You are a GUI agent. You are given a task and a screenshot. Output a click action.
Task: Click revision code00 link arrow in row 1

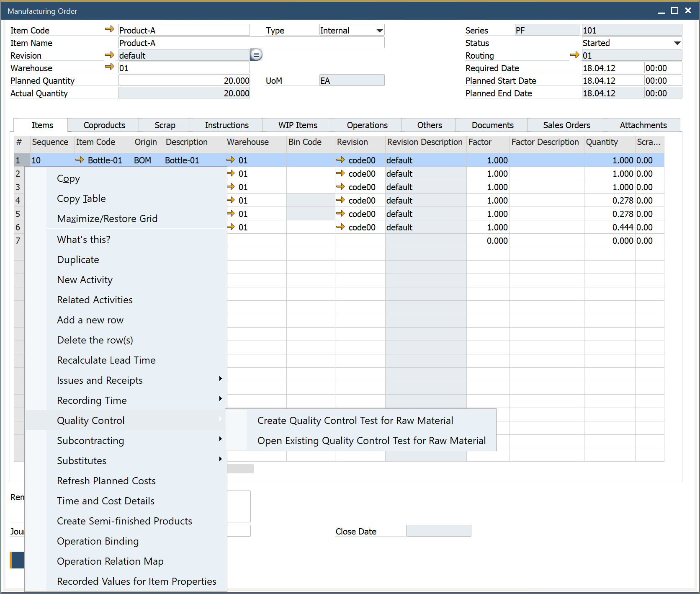click(340, 160)
